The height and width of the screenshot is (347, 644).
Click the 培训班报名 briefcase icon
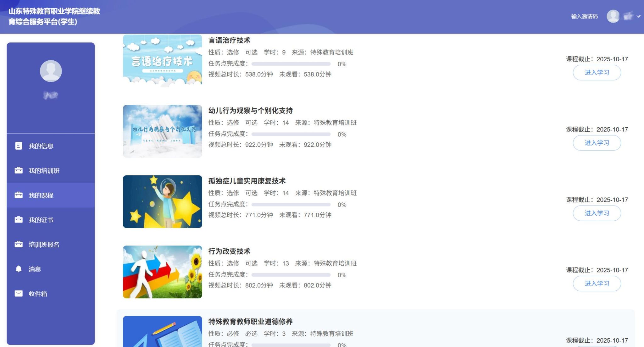click(x=19, y=244)
